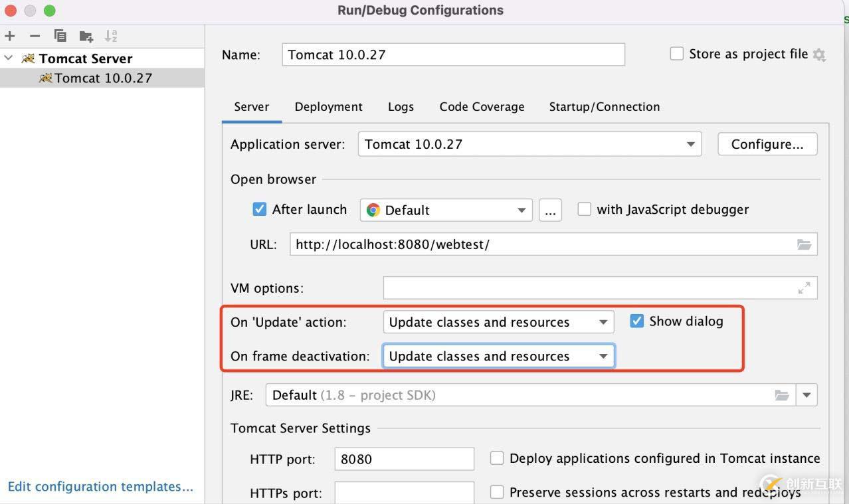Copy the selected configuration
The width and height of the screenshot is (849, 504).
point(60,36)
